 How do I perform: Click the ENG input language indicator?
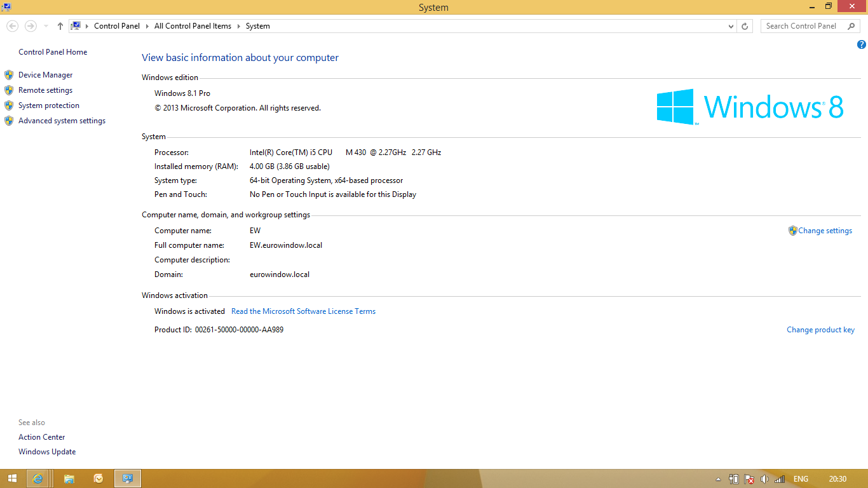tap(801, 479)
